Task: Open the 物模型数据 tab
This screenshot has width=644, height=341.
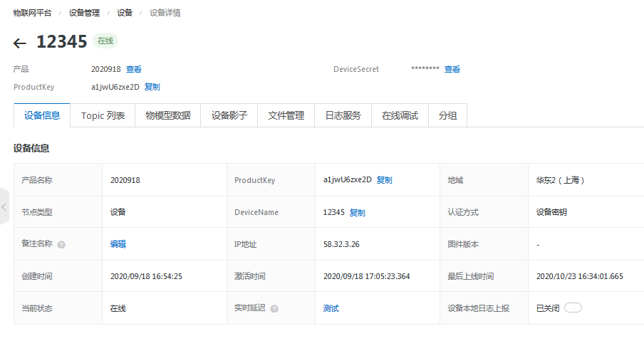Action: tap(167, 115)
